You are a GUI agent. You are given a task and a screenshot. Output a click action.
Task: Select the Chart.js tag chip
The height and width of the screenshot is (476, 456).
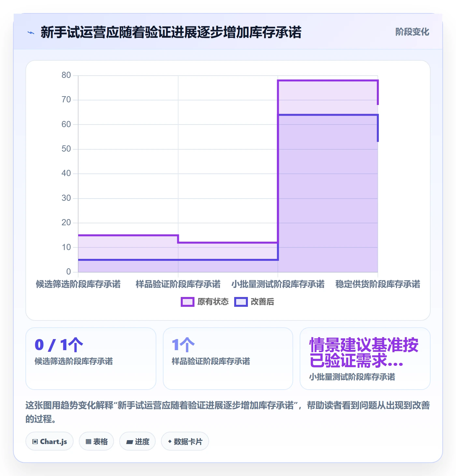[x=50, y=441]
